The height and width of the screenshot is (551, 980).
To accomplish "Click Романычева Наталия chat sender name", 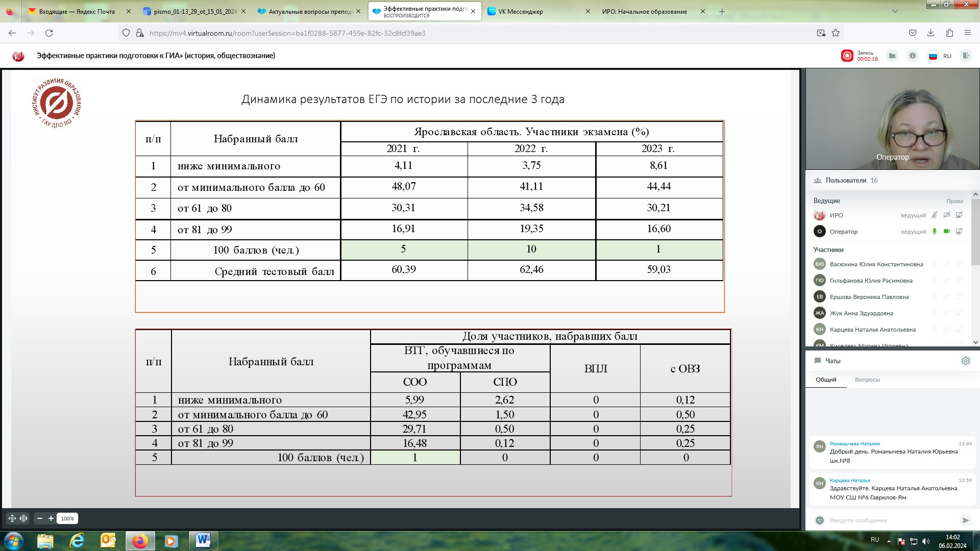I will [854, 444].
